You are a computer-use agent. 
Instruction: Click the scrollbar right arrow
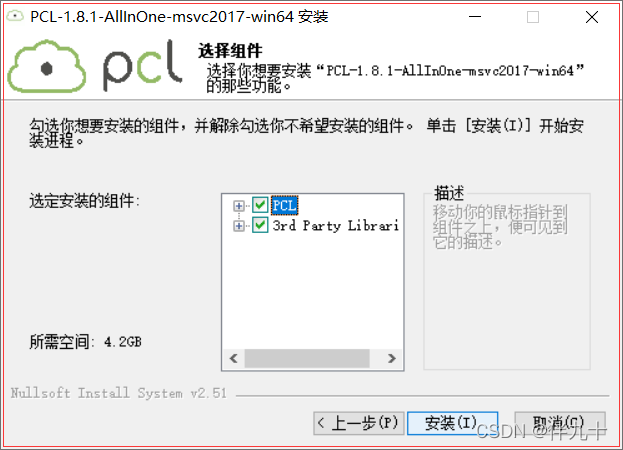tap(392, 358)
